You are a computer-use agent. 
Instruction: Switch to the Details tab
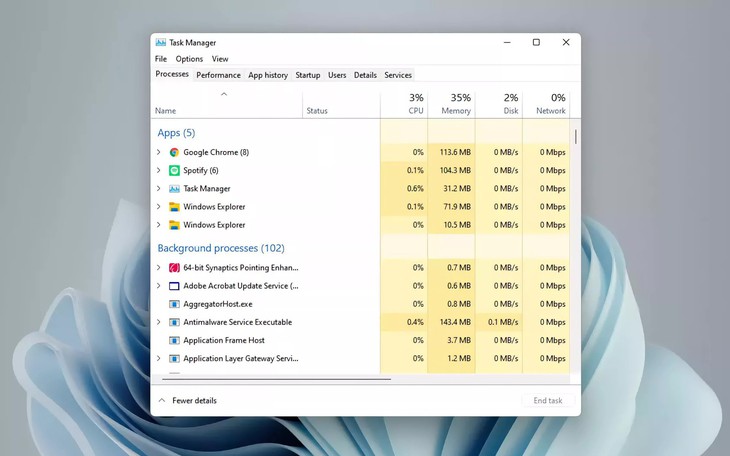(x=365, y=75)
